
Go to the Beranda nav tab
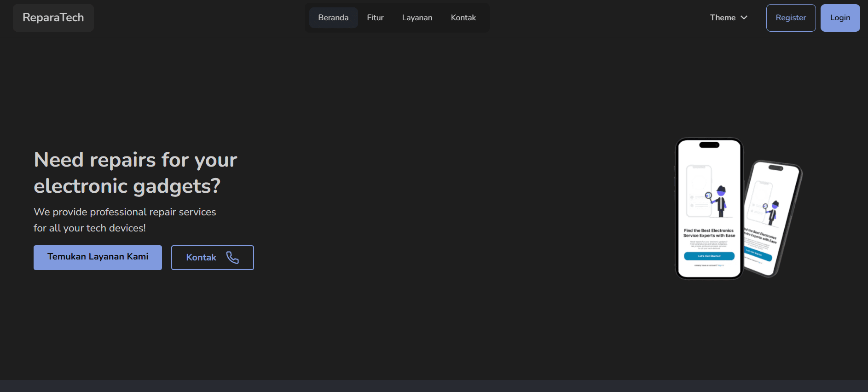coord(333,18)
